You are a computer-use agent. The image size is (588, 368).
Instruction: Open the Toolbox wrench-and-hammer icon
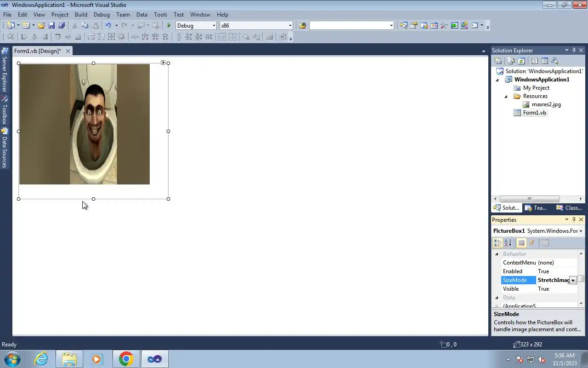pos(444,25)
